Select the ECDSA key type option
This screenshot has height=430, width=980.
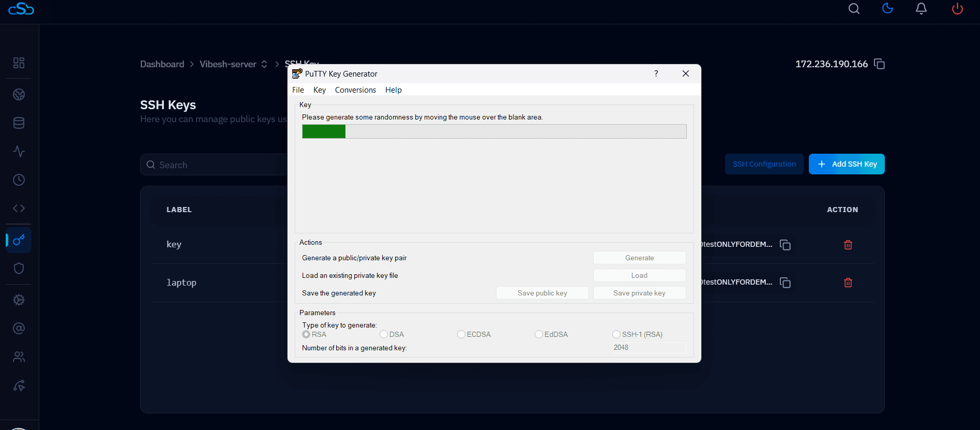click(461, 335)
